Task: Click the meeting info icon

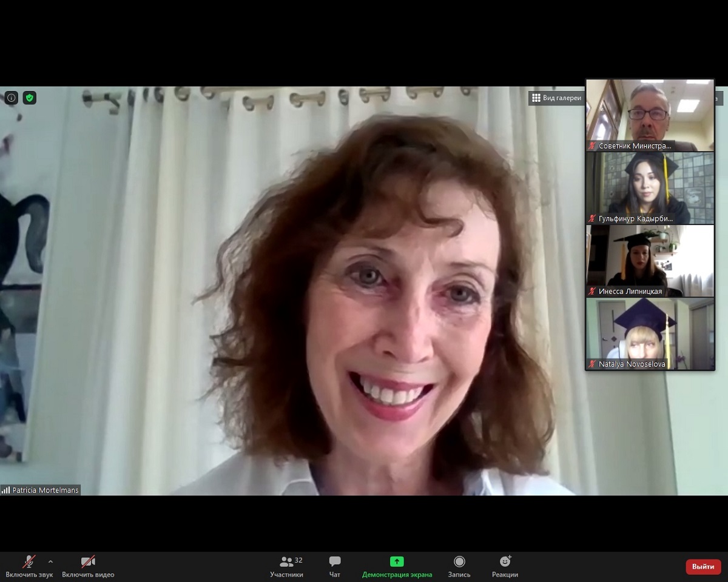Action: tap(11, 98)
